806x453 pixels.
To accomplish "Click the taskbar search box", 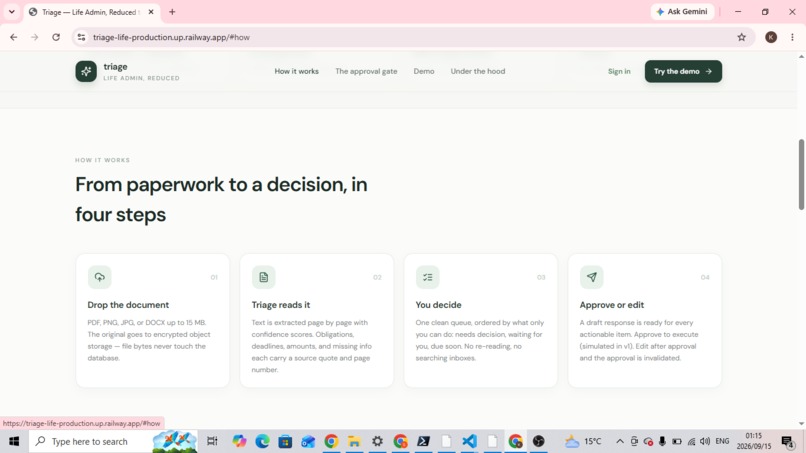I will (x=113, y=441).
